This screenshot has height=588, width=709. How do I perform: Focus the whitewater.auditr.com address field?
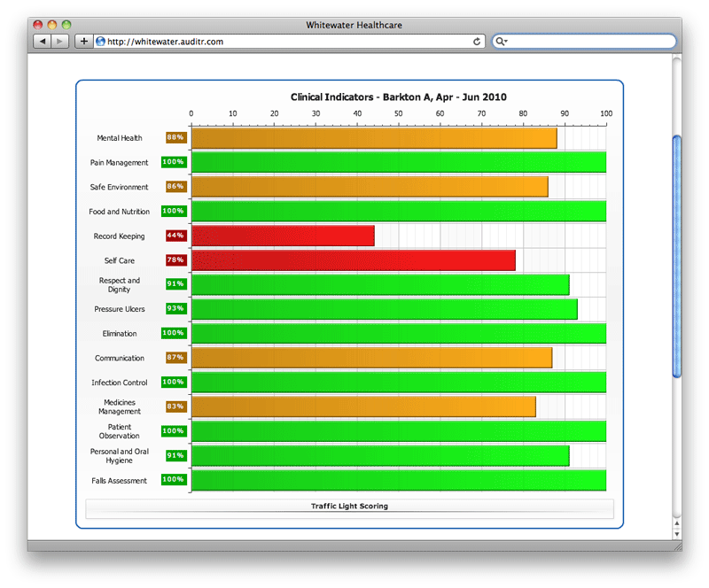pos(284,42)
